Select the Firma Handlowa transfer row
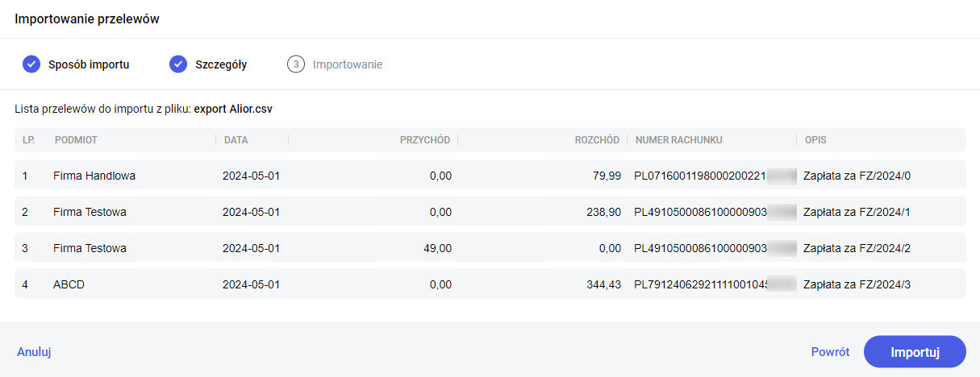 pos(94,176)
